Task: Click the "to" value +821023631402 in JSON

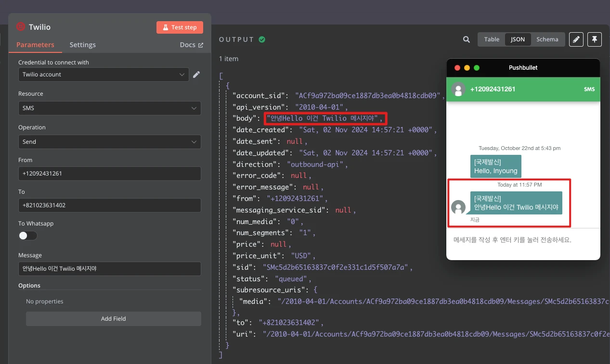Action: point(290,322)
